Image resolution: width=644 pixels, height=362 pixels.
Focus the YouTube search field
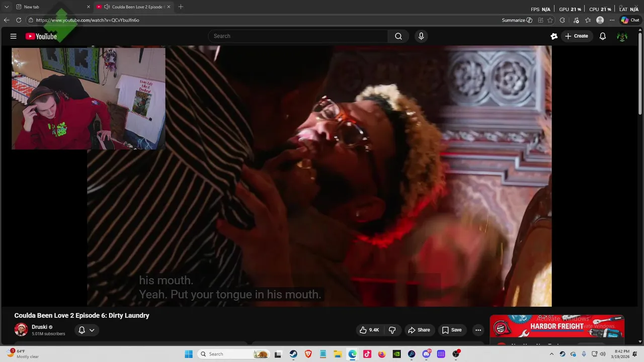pyautogui.click(x=298, y=36)
